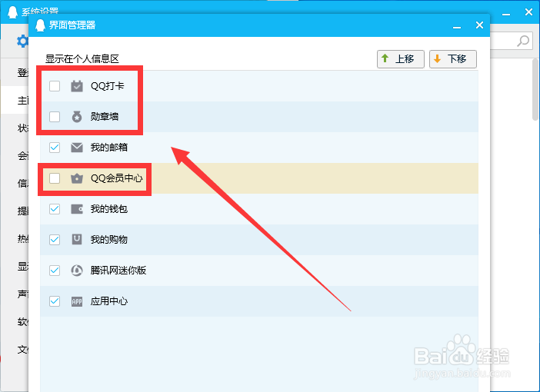Click the QQ会员中心 crown icon
This screenshot has height=392, width=540.
tap(77, 178)
